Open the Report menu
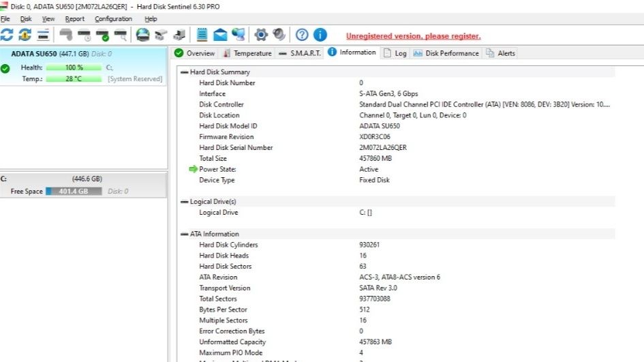644x362 pixels. (74, 19)
